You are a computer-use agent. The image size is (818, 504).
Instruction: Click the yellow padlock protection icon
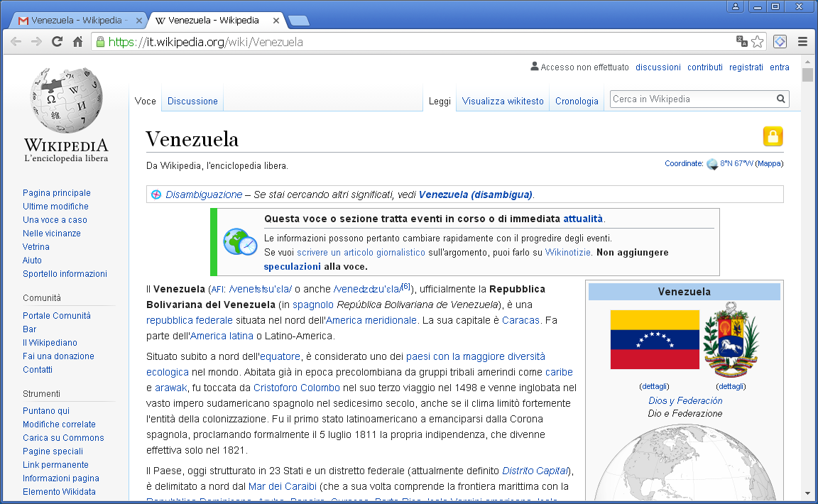click(x=773, y=136)
